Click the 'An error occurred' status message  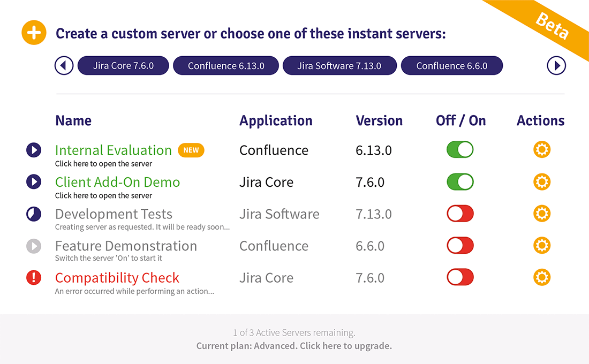point(134,291)
